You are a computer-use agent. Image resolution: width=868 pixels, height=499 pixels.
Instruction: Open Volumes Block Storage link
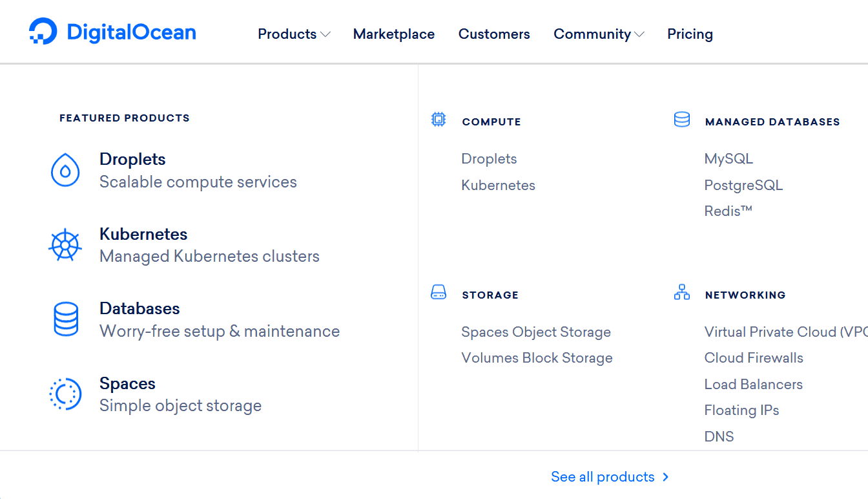(537, 358)
